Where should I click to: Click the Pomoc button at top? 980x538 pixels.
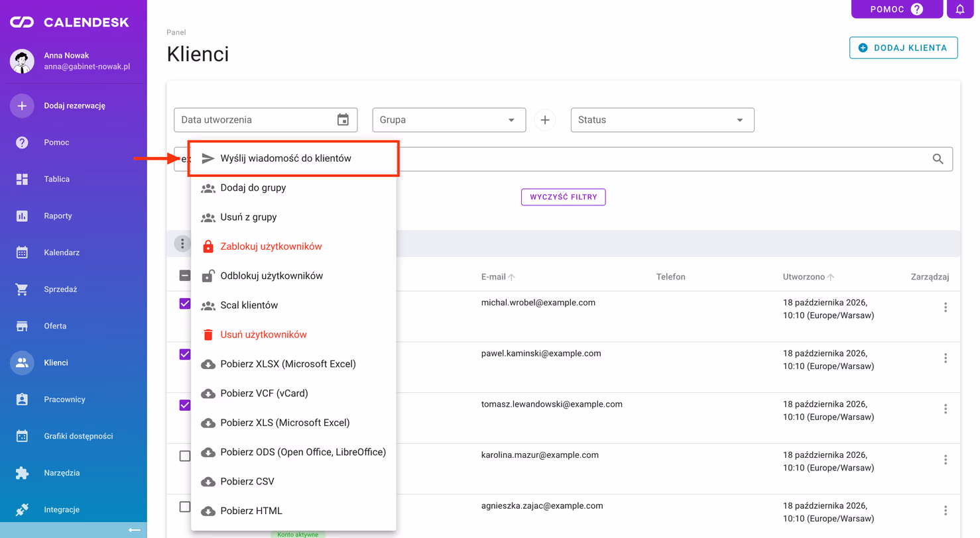tap(897, 9)
